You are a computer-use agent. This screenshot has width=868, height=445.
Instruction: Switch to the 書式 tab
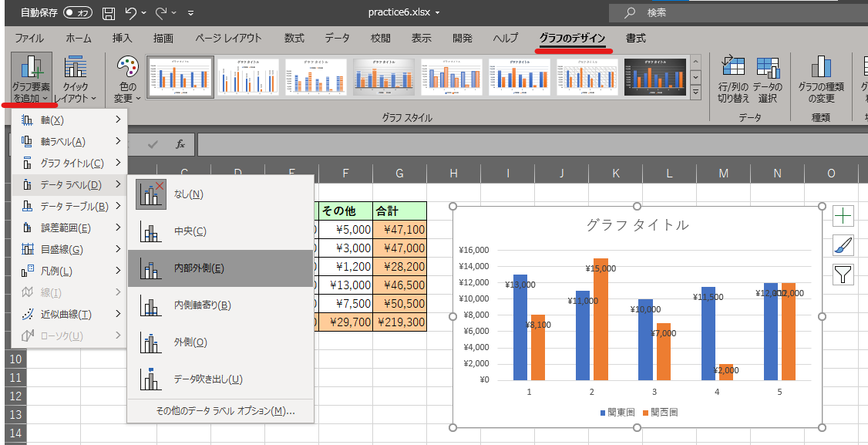(635, 39)
